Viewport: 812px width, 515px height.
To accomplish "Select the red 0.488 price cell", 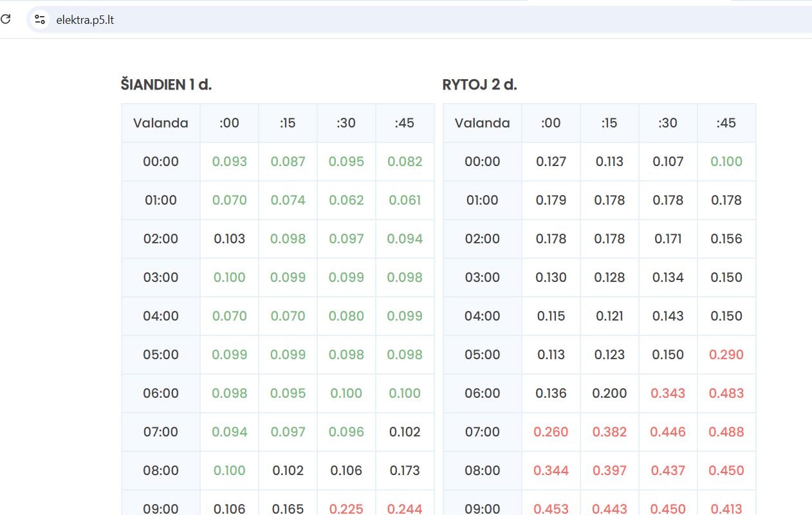I will [726, 432].
